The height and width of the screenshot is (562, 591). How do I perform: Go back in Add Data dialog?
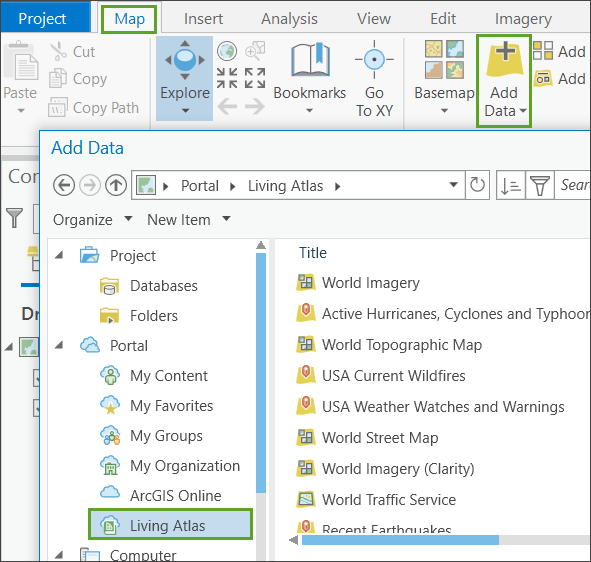64,185
